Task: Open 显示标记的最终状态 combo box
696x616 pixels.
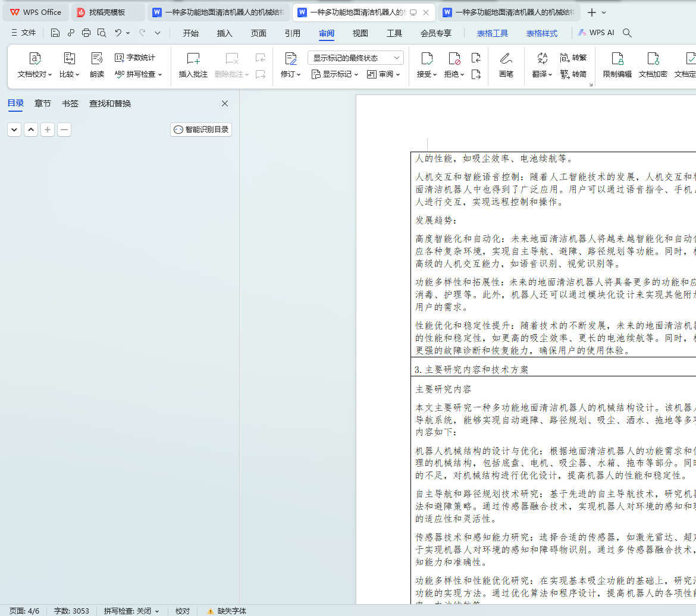Action: 356,58
